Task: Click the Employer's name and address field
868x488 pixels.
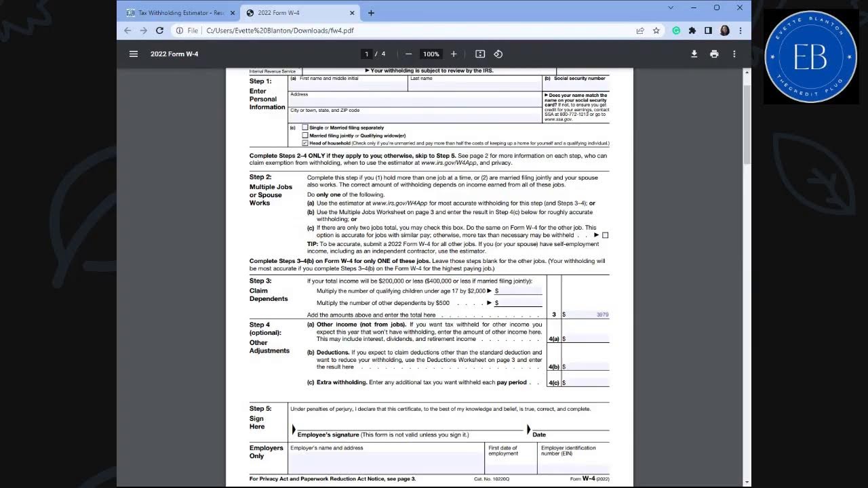Action: [x=387, y=462]
